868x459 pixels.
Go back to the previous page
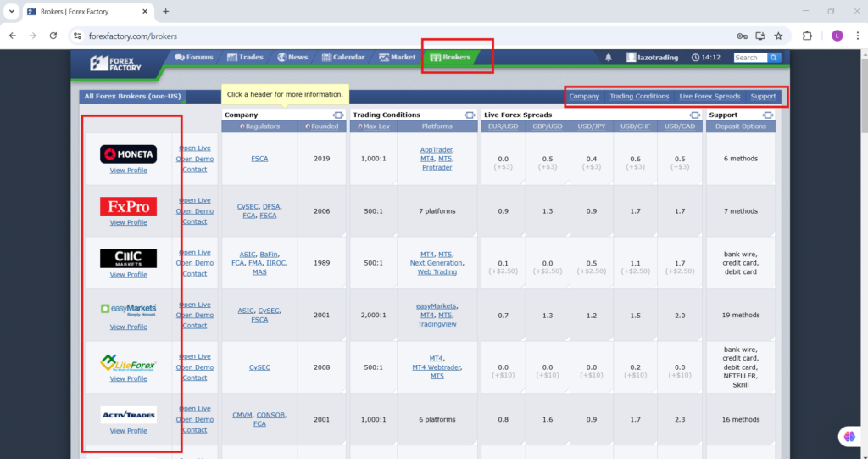(13, 36)
